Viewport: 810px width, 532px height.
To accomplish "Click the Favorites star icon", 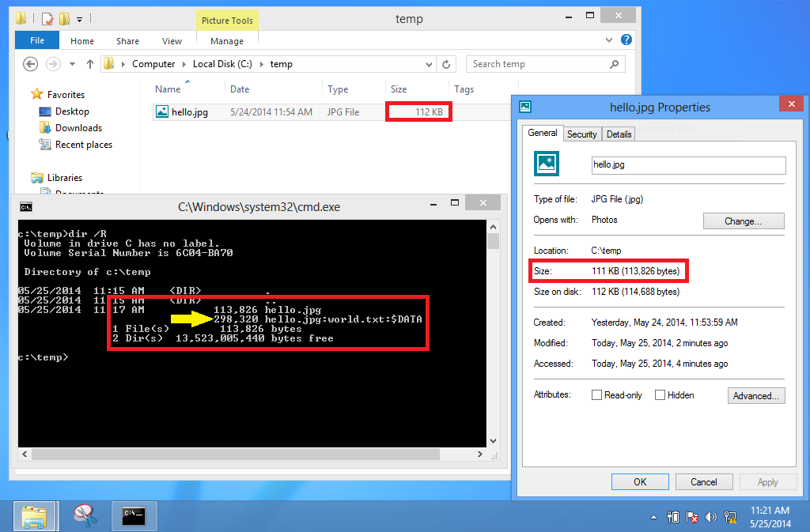I will [36, 94].
